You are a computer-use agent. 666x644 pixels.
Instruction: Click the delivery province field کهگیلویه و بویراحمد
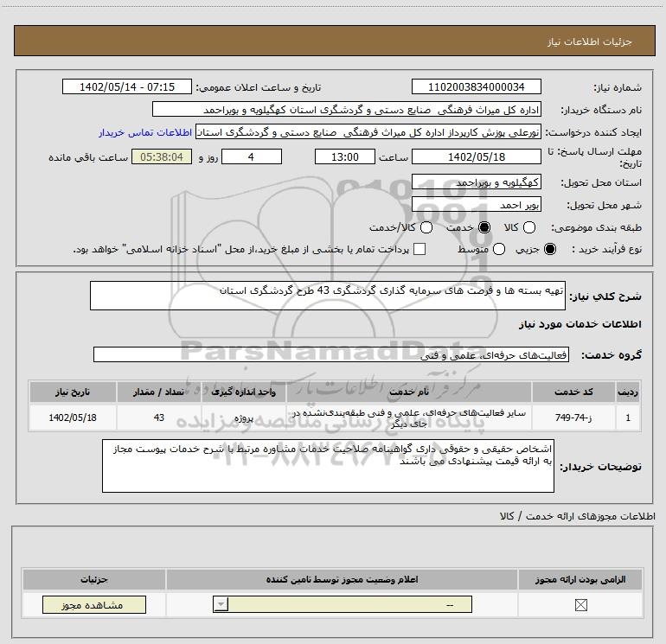[x=476, y=182]
